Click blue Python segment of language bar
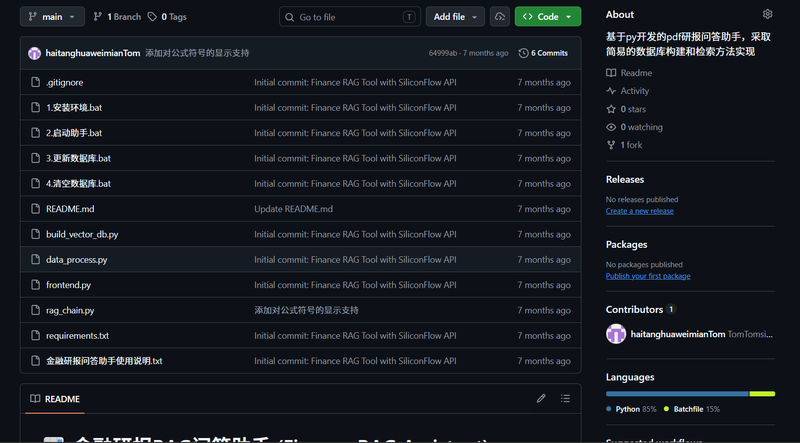The image size is (800, 443). [677, 393]
